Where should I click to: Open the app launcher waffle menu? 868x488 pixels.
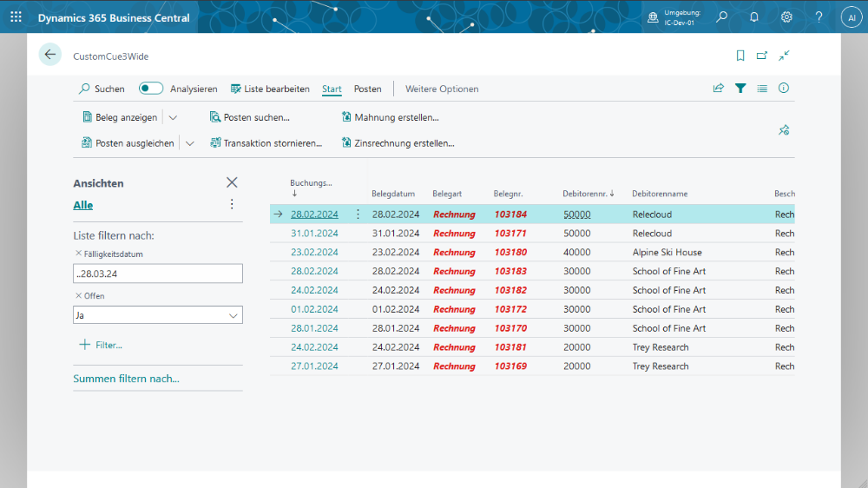[16, 17]
